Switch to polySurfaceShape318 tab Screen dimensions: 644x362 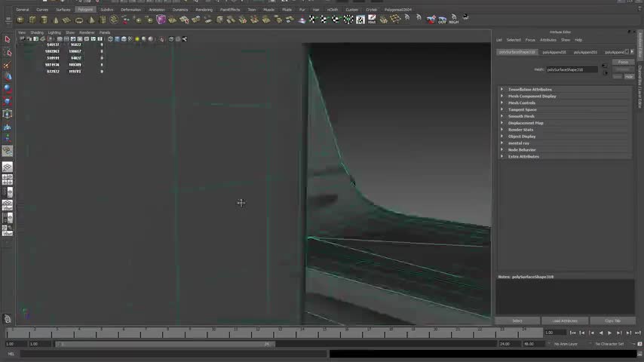(x=517, y=52)
